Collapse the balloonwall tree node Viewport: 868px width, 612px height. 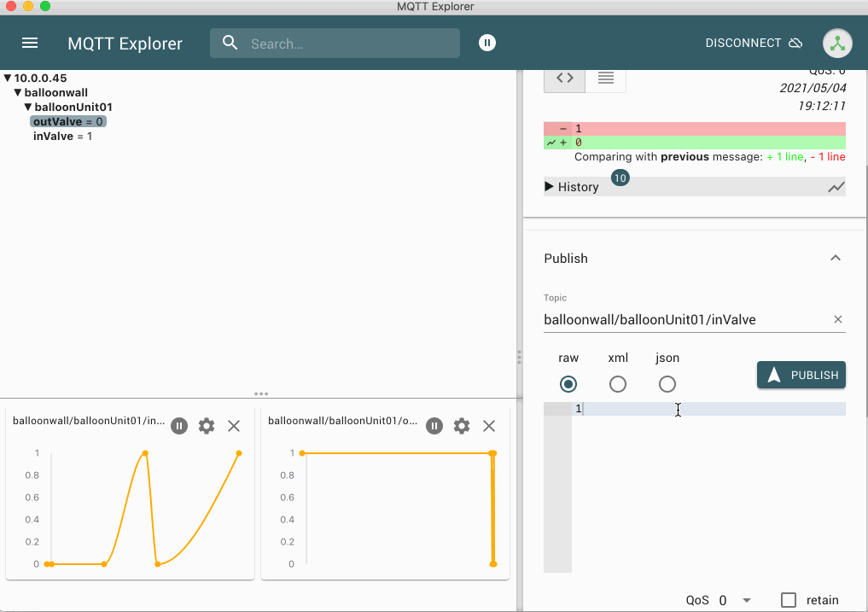18,92
